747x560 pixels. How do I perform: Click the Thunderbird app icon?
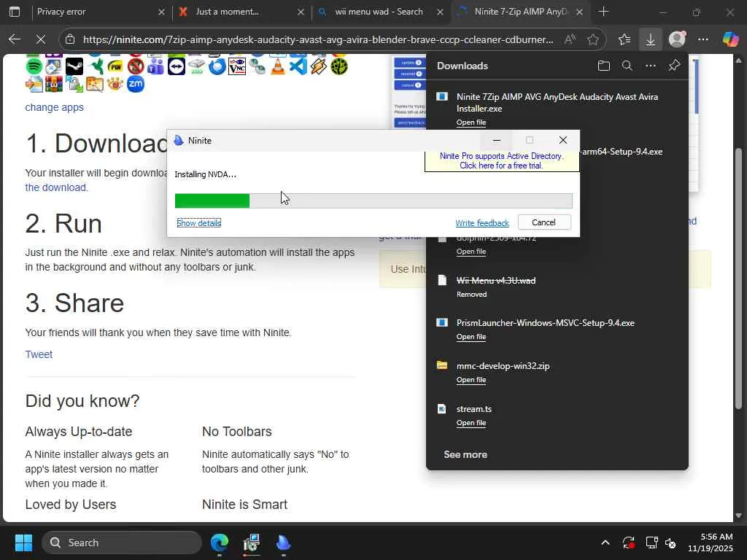(217, 66)
